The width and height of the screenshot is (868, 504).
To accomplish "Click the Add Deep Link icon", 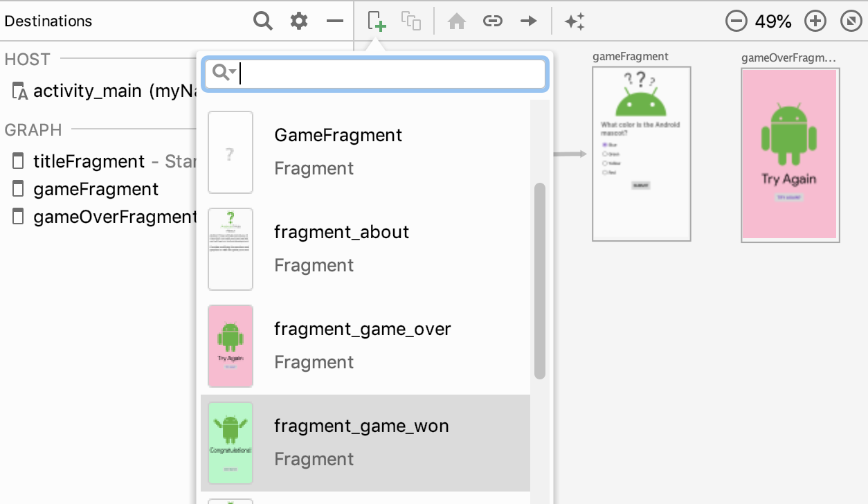I will [492, 21].
